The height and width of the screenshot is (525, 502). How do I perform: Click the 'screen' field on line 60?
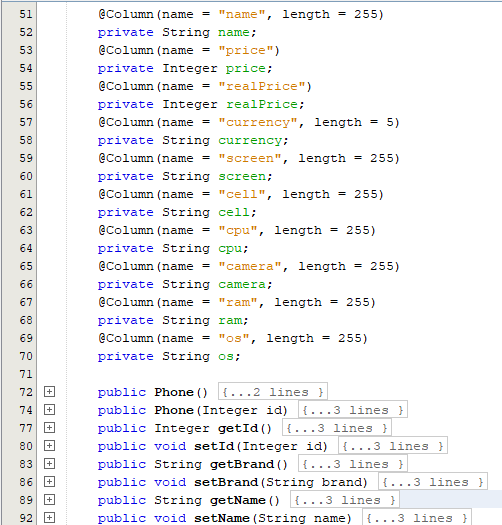(242, 177)
